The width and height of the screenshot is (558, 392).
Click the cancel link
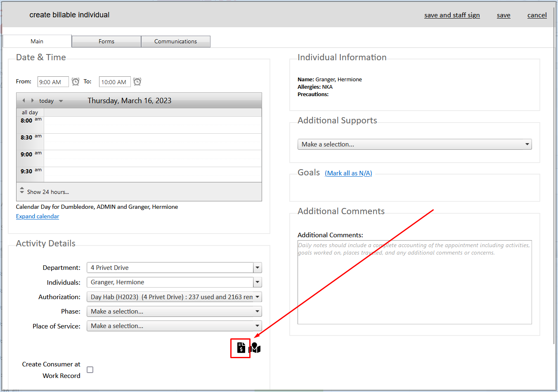point(537,15)
